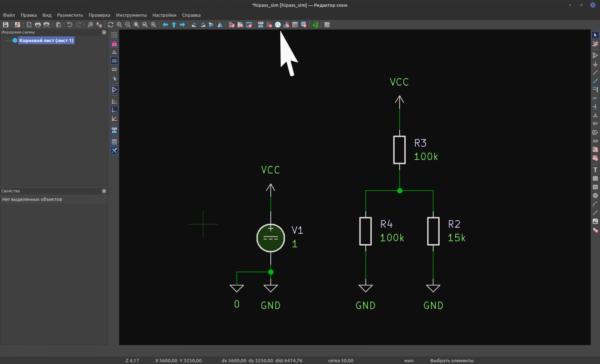Select root sheet in hierarchy tree
The width and height of the screenshot is (600, 364).
click(46, 40)
